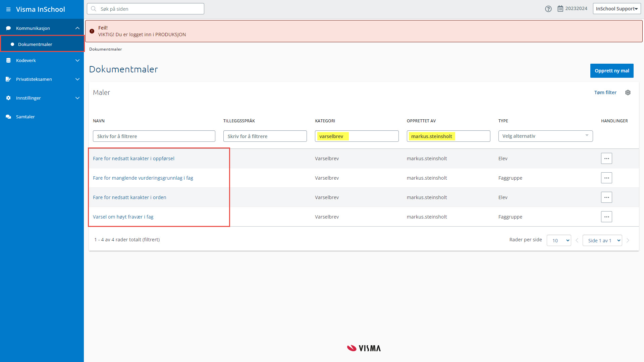Click the Tøm filter link
The height and width of the screenshot is (362, 644).
[x=605, y=93]
